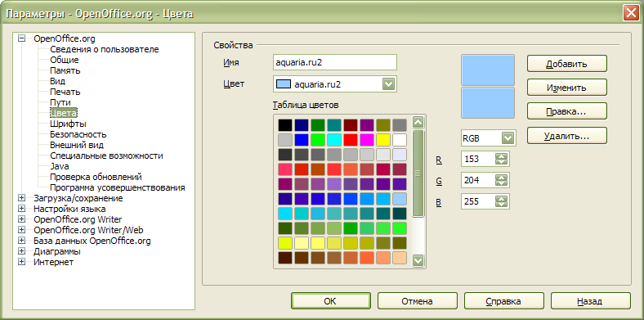Open the Вид settings page
The image size is (644, 320).
coord(57,82)
